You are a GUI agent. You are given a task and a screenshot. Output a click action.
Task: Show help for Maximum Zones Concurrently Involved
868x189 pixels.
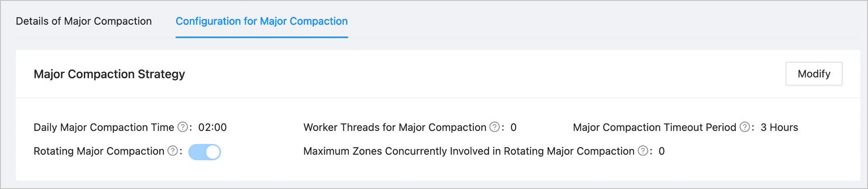tap(642, 151)
